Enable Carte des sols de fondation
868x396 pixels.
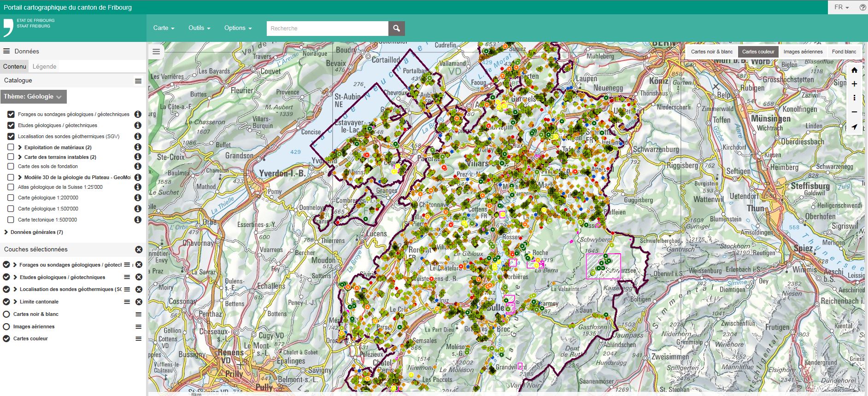pos(11,167)
